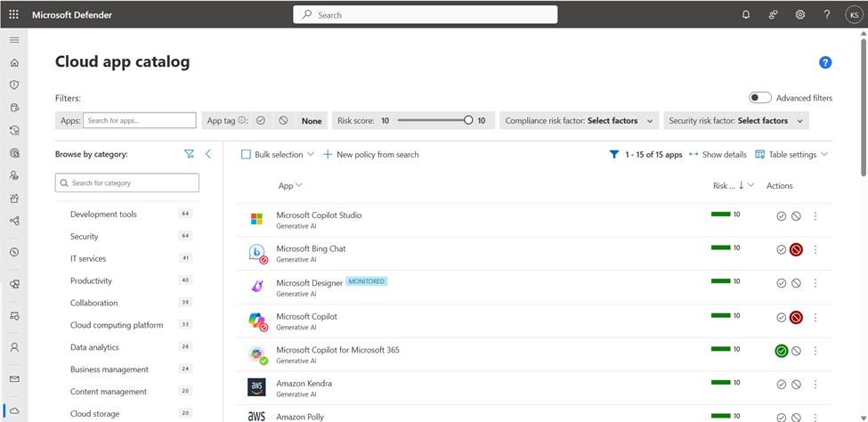The height and width of the screenshot is (422, 868).
Task: Clear category filter funnel icon
Action: click(x=190, y=155)
